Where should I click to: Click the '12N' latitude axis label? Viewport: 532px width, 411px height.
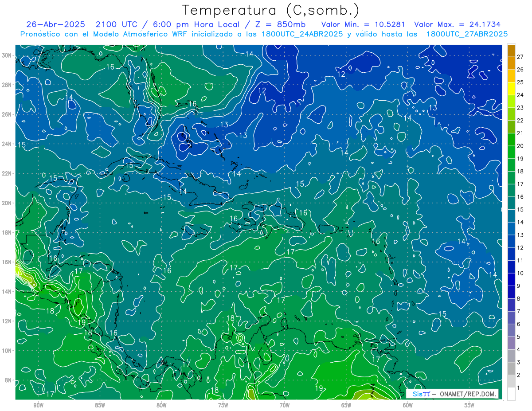point(7,321)
